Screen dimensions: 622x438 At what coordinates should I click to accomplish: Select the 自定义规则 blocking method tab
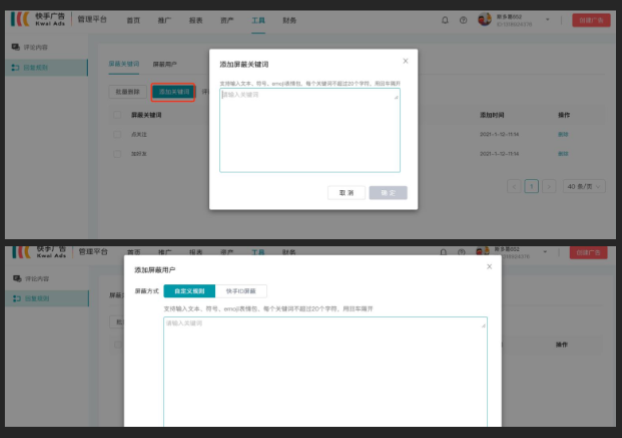tap(189, 291)
